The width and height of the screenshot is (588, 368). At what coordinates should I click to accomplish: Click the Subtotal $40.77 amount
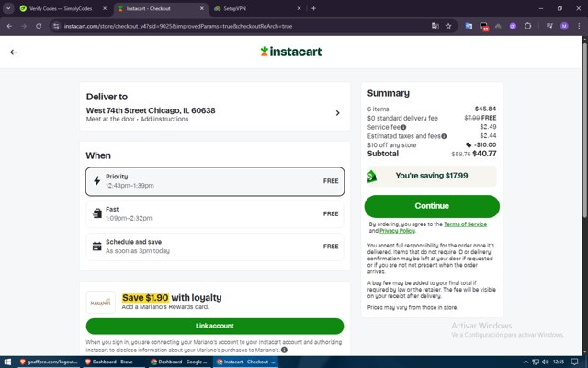point(484,154)
